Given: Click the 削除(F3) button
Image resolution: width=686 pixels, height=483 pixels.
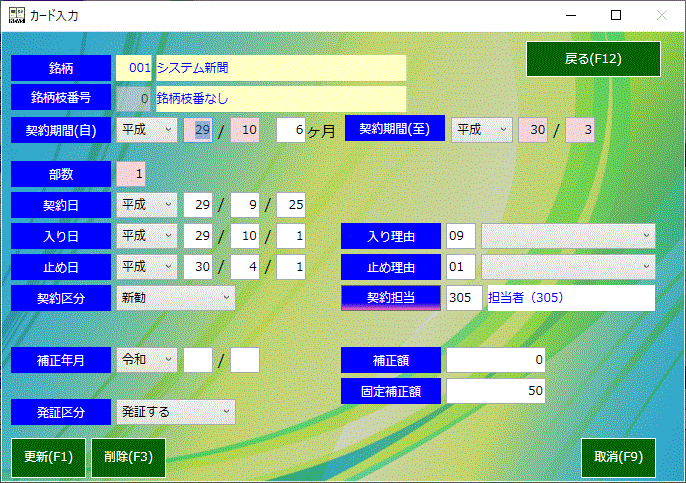Looking at the screenshot, I should coord(128,457).
